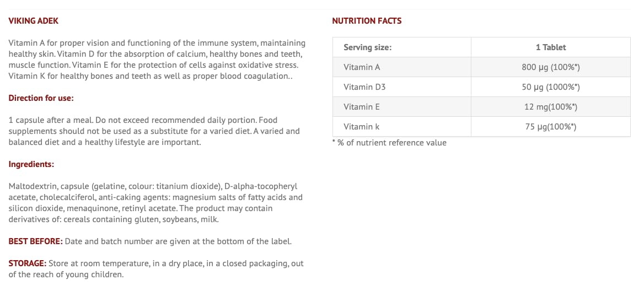644x291 pixels.
Task: Click the STORAGE label
Action: 27,263
